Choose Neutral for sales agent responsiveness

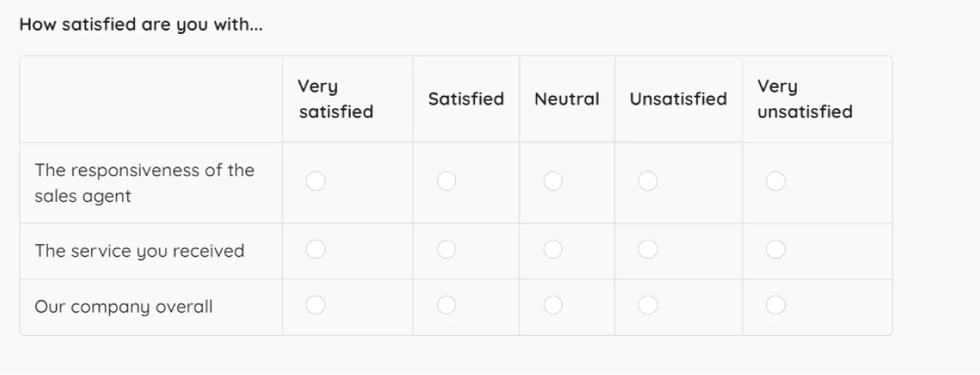[x=553, y=181]
